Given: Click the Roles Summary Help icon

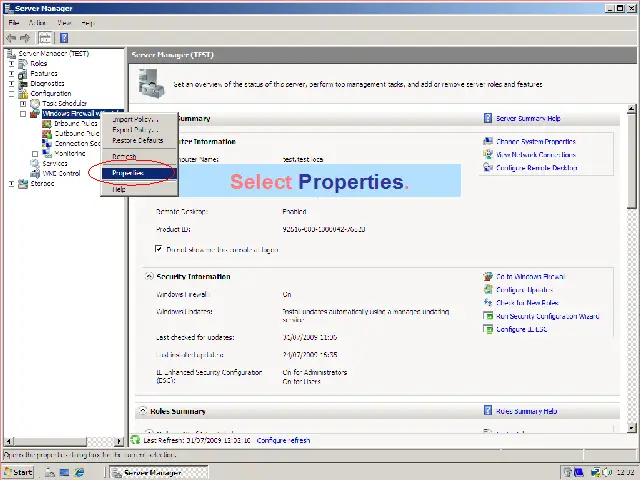Looking at the screenshot, I should (x=488, y=411).
